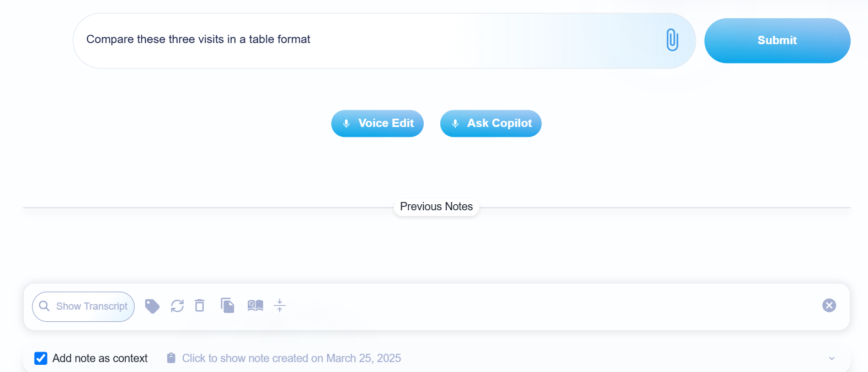
Task: Expand the note with the chevron arrow
Action: click(x=832, y=359)
